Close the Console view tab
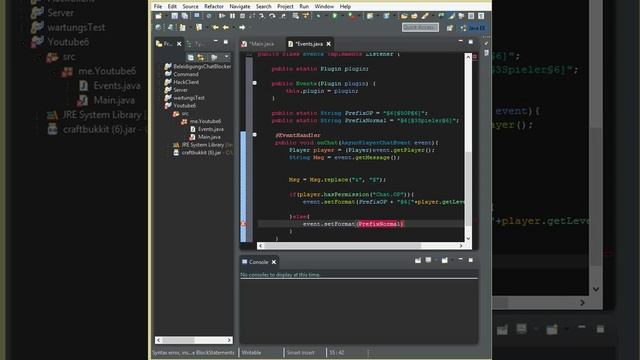The image size is (640, 360). click(x=274, y=262)
